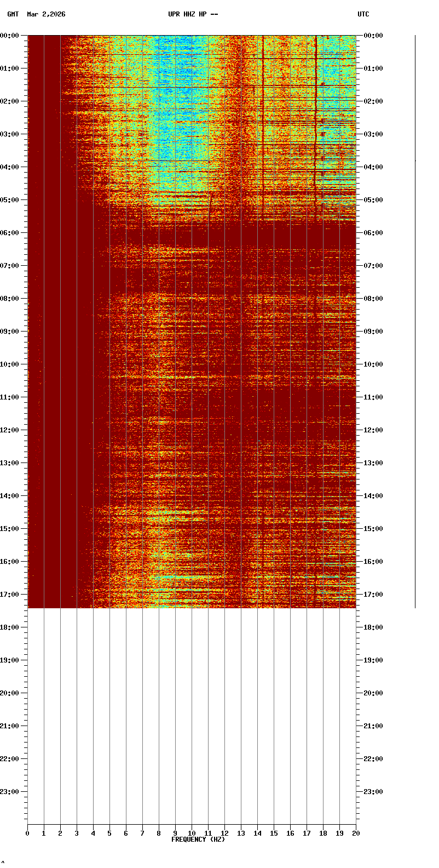
Task: Click the GMT label in the header
Action: [x=13, y=14]
